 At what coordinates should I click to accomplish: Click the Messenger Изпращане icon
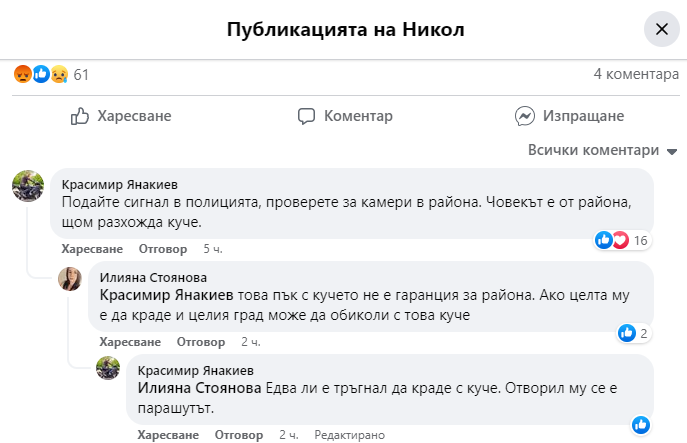click(524, 117)
